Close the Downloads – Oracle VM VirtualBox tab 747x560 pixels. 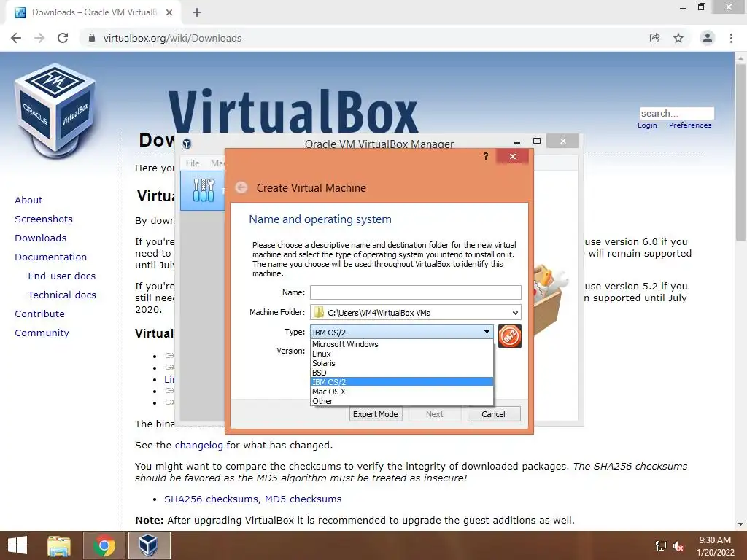click(169, 12)
